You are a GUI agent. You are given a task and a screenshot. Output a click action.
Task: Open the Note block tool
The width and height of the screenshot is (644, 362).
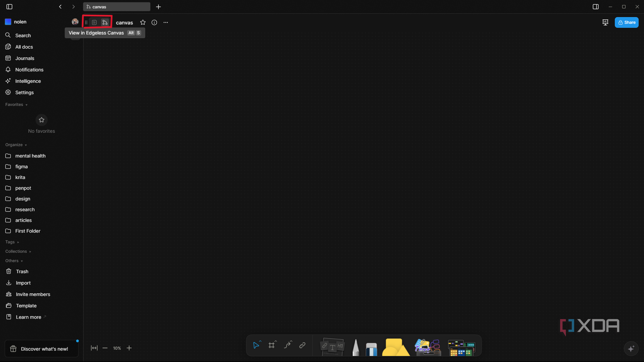click(331, 346)
